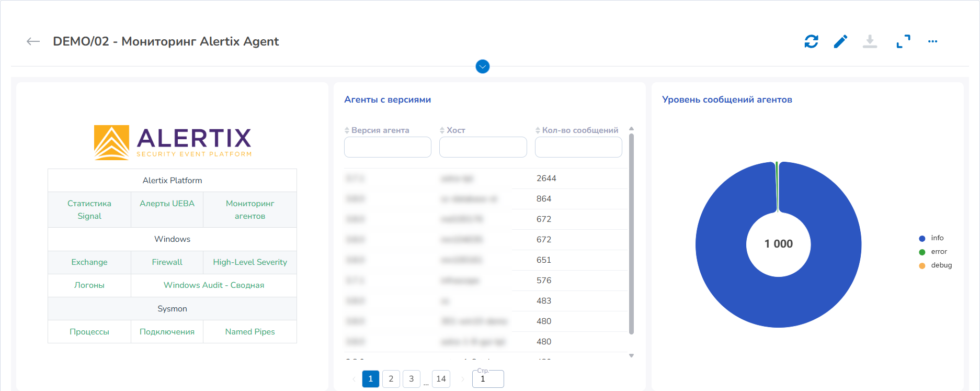
Task: Click the Стр. page number field
Action: [x=488, y=379]
